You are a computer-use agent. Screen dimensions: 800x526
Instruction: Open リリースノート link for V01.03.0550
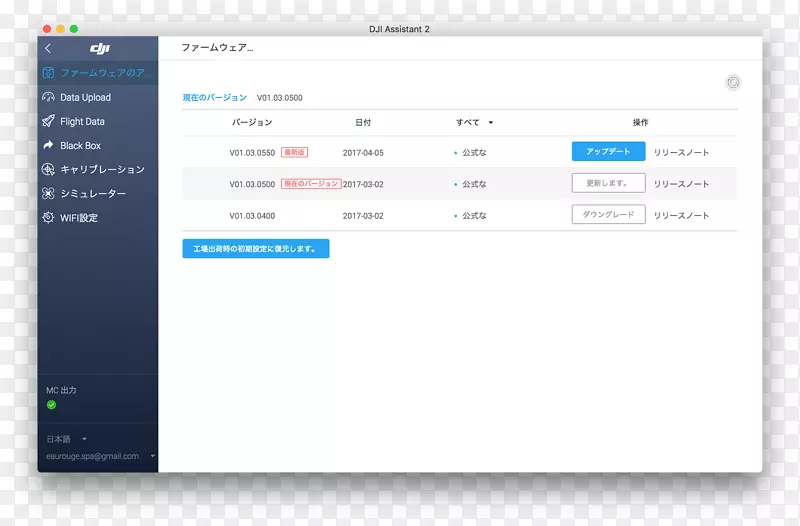pyautogui.click(x=681, y=153)
